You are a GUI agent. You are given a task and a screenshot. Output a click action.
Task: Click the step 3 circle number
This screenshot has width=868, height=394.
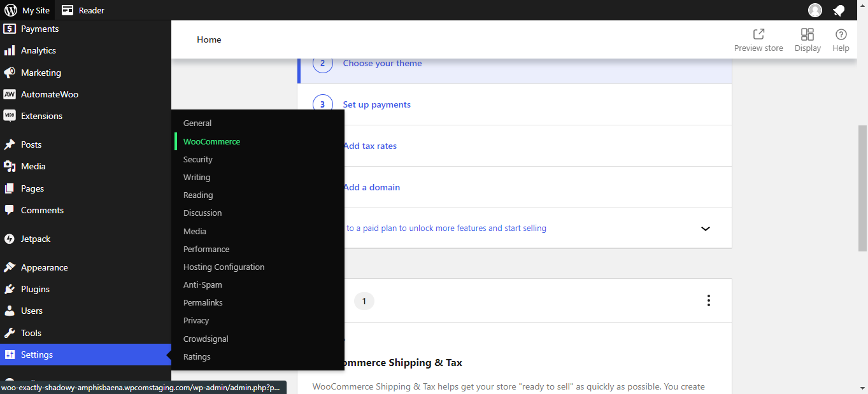coord(323,104)
